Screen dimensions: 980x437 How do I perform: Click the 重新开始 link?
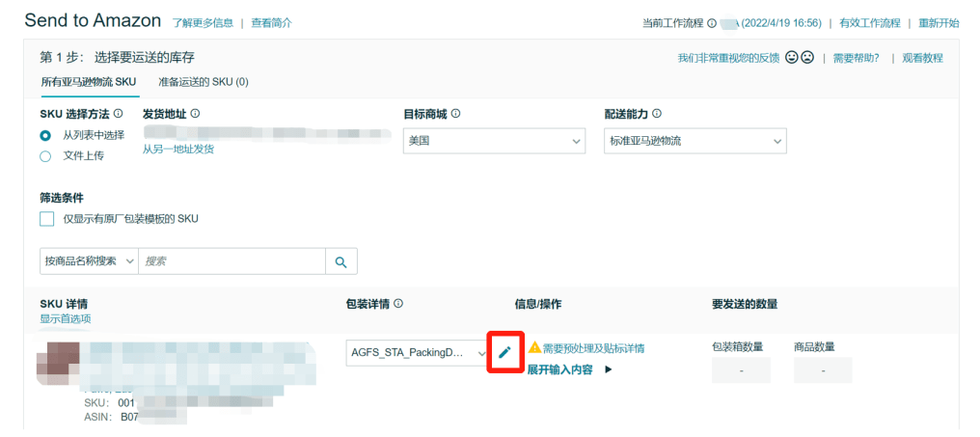pyautogui.click(x=937, y=23)
